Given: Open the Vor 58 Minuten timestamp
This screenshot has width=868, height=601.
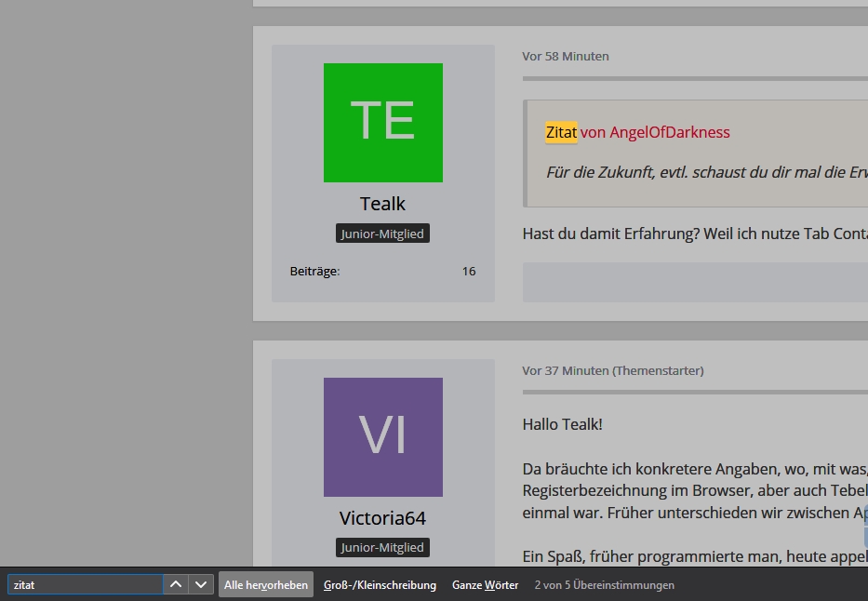Looking at the screenshot, I should (566, 56).
